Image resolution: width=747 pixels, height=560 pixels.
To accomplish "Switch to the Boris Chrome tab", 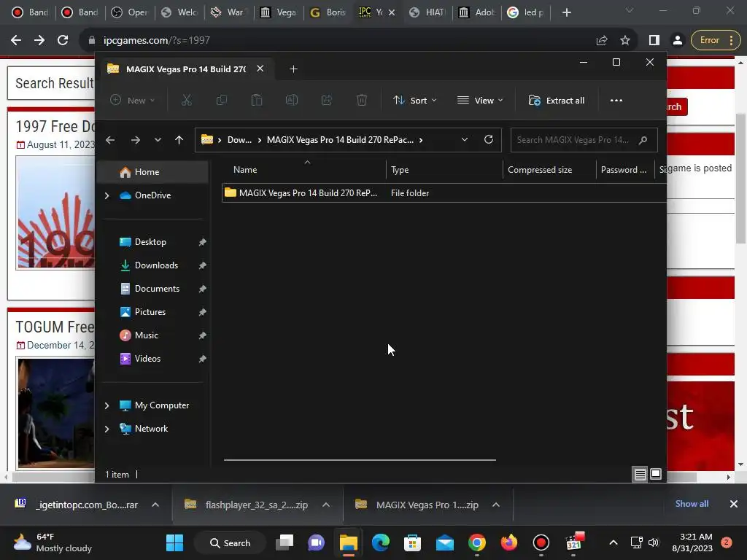I will [x=328, y=12].
